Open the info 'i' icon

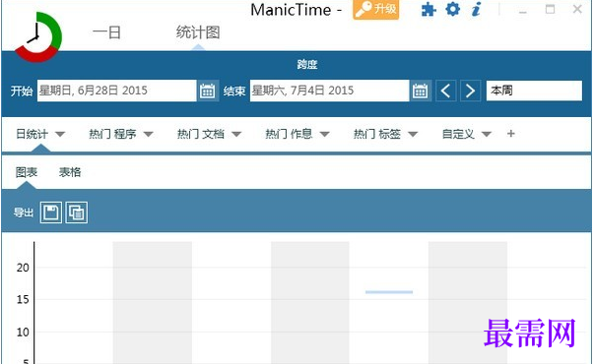click(x=476, y=9)
